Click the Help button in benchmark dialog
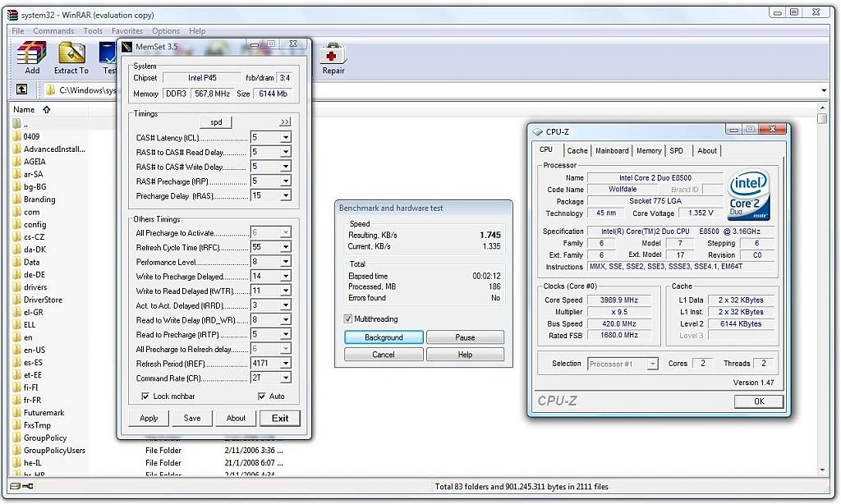Image resolution: width=841 pixels, height=504 pixels. 465,355
